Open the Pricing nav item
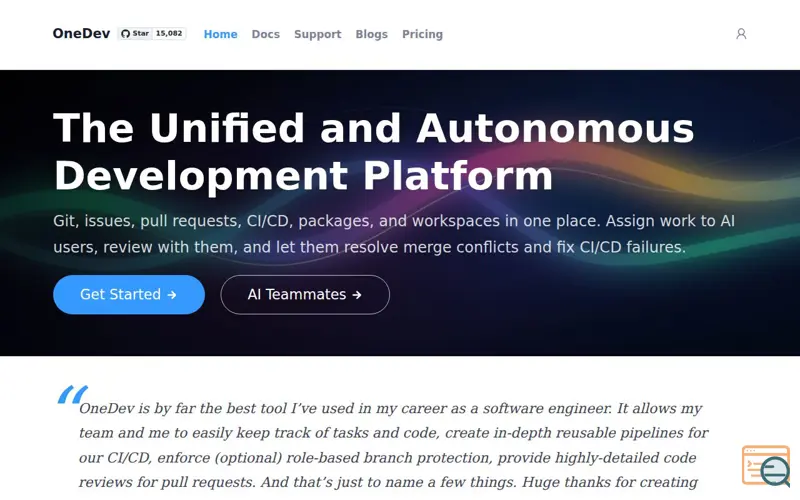The height and width of the screenshot is (500, 800). pos(422,34)
